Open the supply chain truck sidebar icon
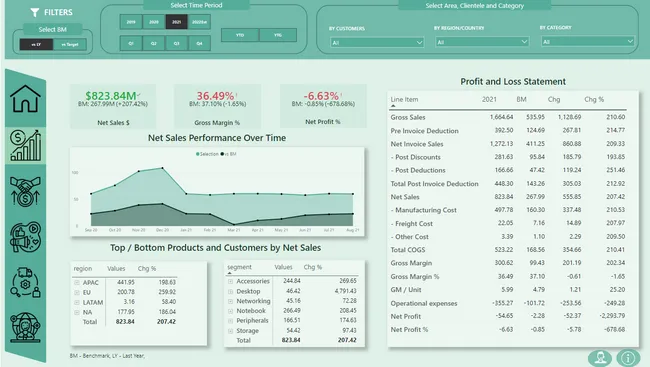This screenshot has width=650, height=367. point(25,282)
